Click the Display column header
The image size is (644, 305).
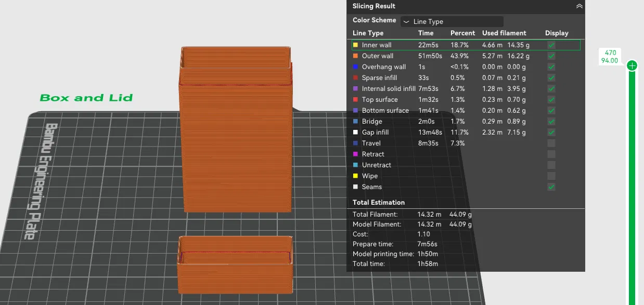click(x=557, y=33)
